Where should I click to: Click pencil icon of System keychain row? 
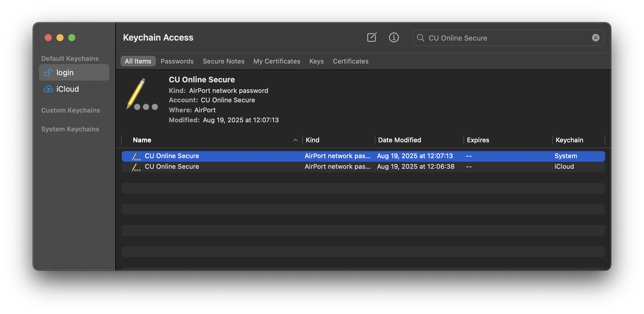(136, 156)
